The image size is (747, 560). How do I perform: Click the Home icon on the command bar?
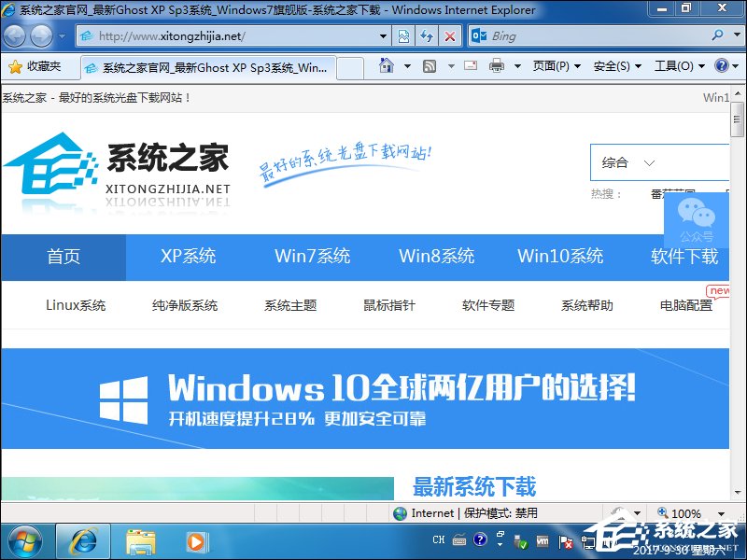pyautogui.click(x=388, y=67)
